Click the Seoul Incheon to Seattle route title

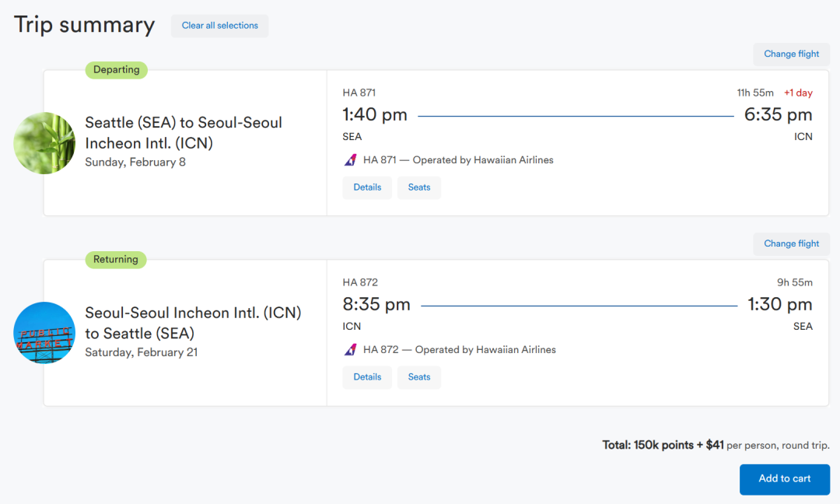click(193, 323)
